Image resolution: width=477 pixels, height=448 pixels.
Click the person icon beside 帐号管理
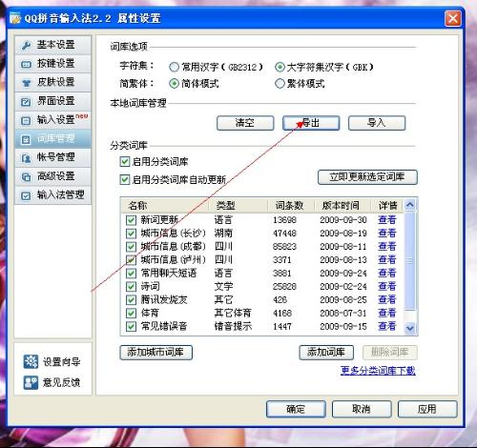click(x=26, y=158)
